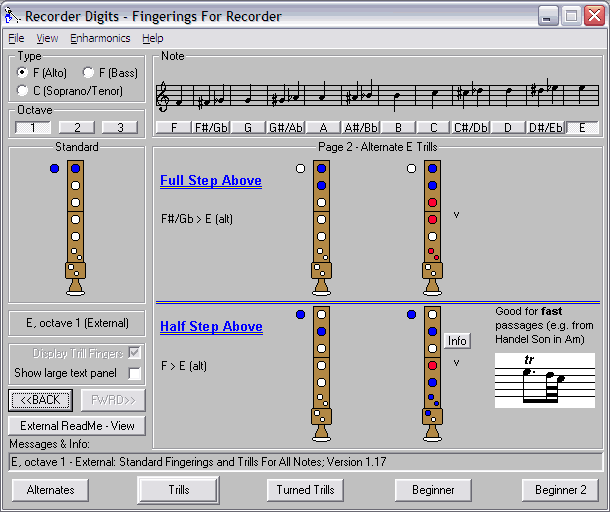The width and height of the screenshot is (610, 512).
Task: Open the Enharmonics menu
Action: pyautogui.click(x=100, y=38)
